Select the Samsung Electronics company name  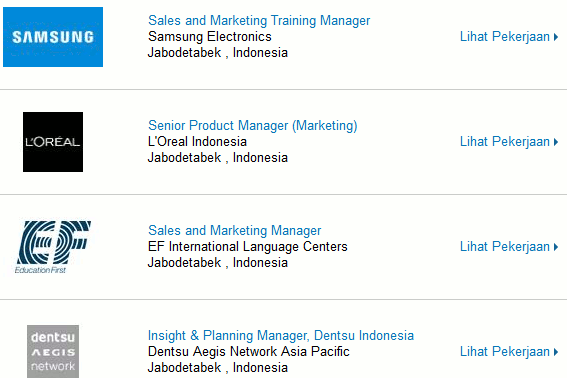pyautogui.click(x=210, y=37)
